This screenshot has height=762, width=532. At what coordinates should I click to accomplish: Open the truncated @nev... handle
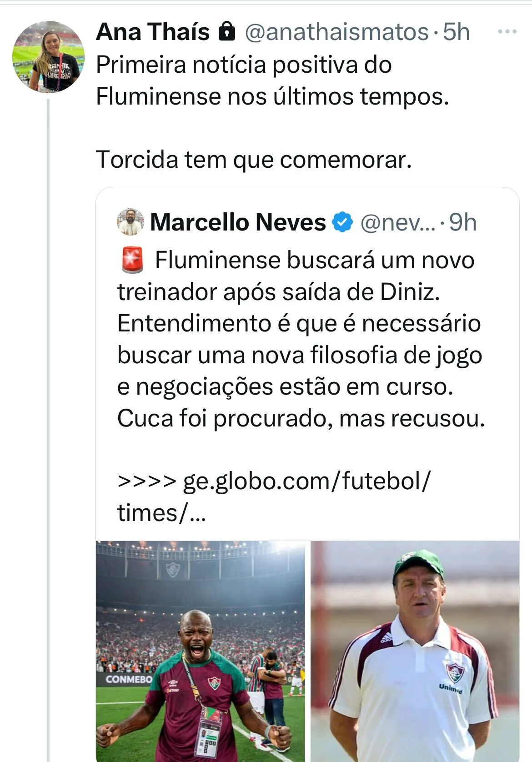point(397,222)
